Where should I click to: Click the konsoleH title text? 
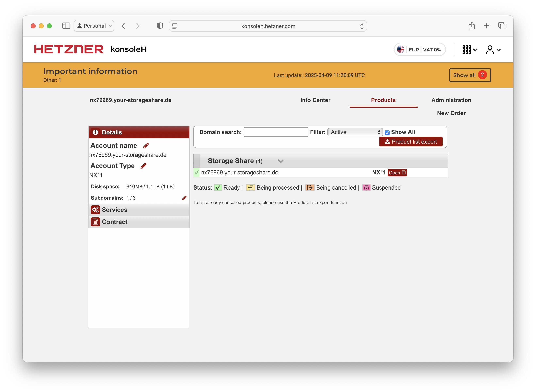(128, 49)
